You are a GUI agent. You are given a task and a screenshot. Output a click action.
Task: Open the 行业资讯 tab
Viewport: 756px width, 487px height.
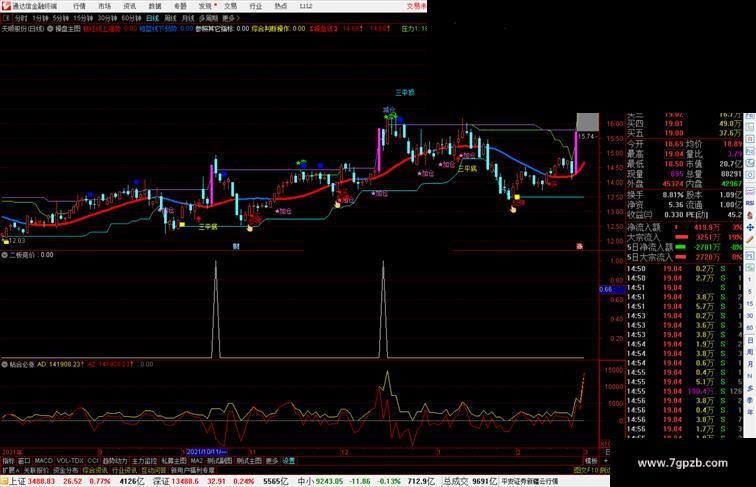(x=124, y=470)
